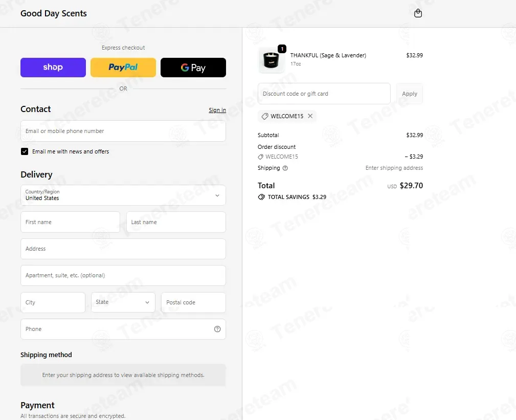516x420 pixels.
Task: Click the Phone field help icon
Action: (x=217, y=329)
